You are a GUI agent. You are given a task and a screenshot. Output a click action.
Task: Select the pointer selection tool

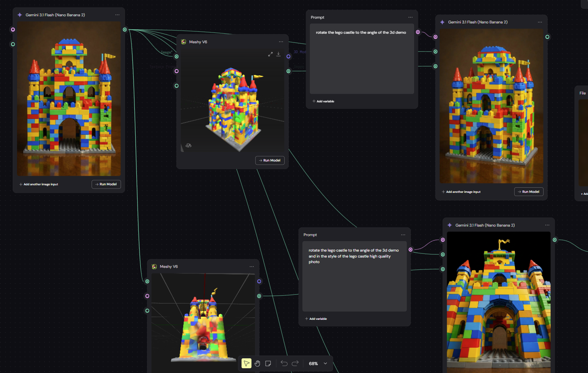[x=247, y=363]
